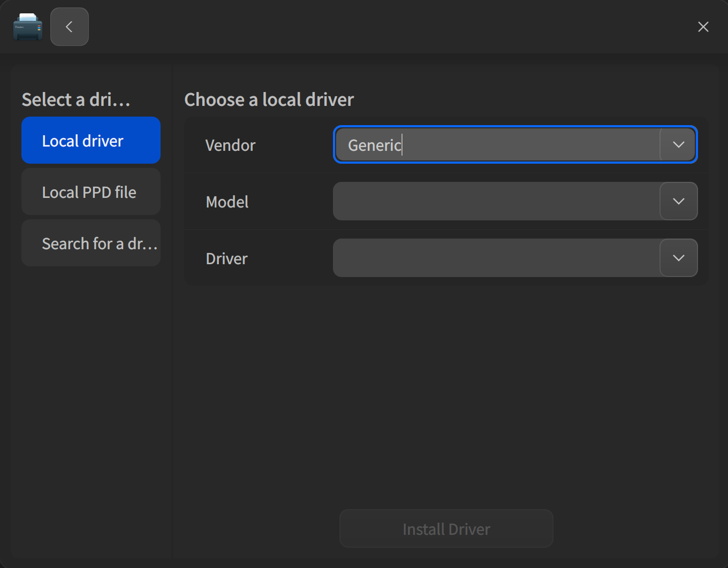Go back with the arrow button
This screenshot has width=728, height=568.
click(70, 27)
